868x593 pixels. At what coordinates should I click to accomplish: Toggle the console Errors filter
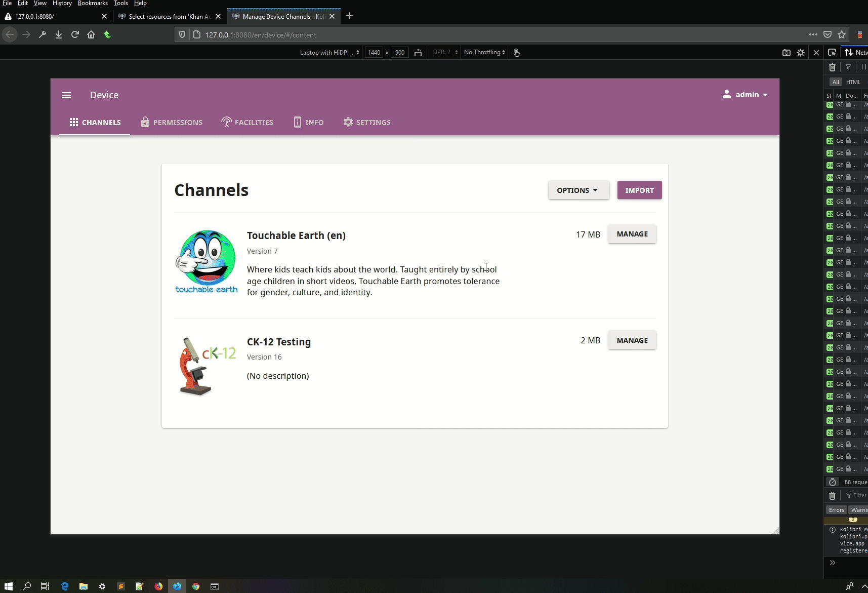(x=837, y=510)
